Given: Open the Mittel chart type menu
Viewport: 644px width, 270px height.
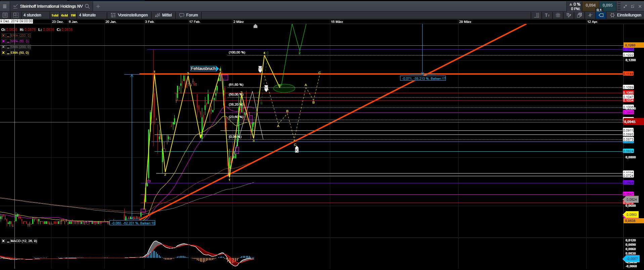Looking at the screenshot, I should pos(164,15).
